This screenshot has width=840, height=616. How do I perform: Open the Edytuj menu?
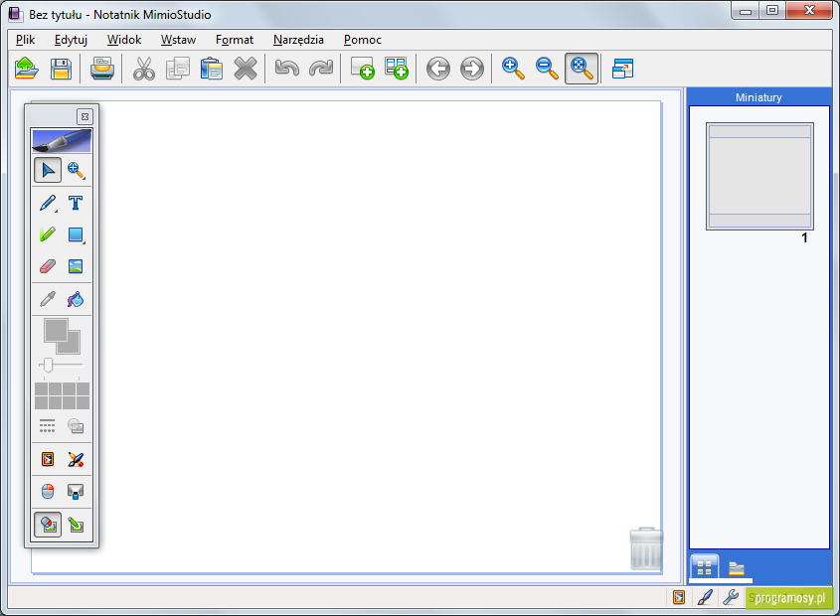tap(71, 40)
